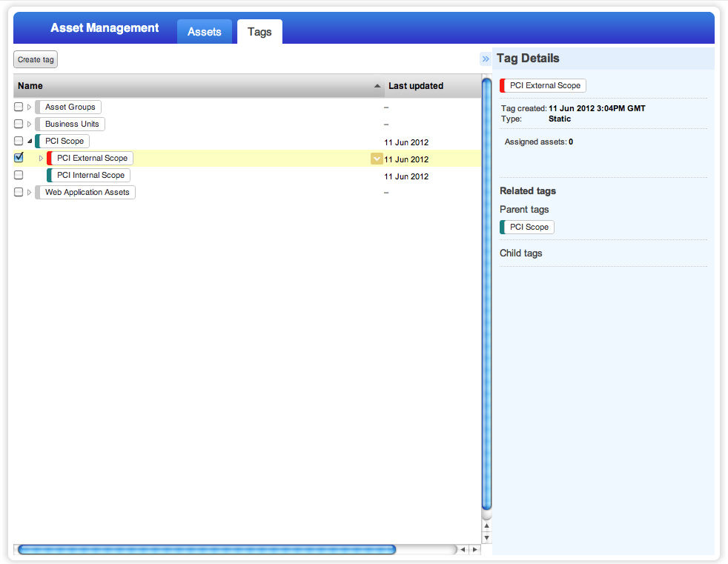Select the PCI Scope parent tag in Related tags
Image resolution: width=728 pixels, height=564 pixels.
(527, 227)
